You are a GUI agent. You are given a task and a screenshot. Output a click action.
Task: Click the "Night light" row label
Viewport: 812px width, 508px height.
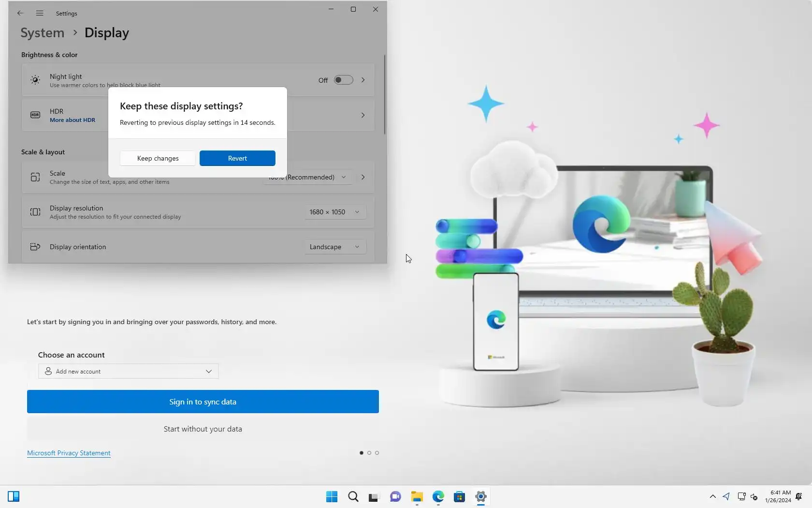click(66, 76)
